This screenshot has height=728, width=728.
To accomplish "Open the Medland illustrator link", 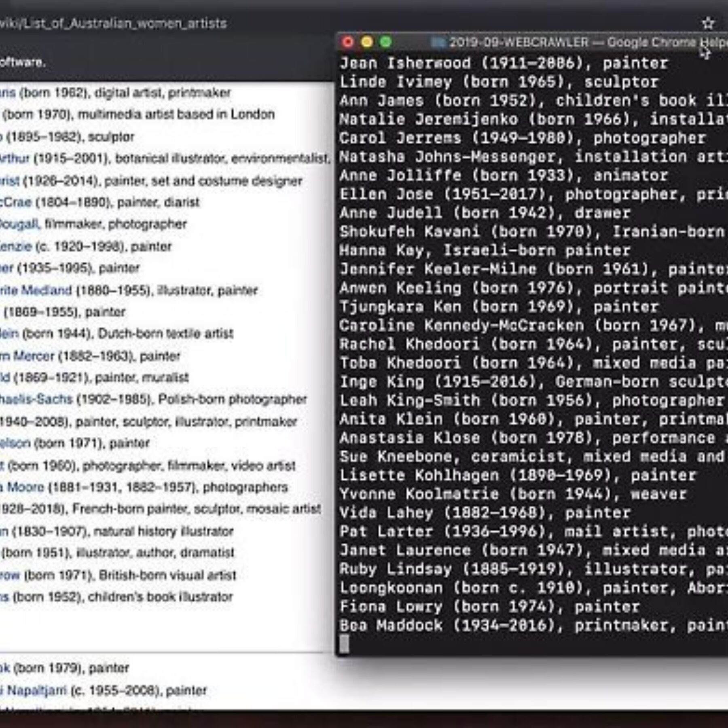I will [36, 290].
